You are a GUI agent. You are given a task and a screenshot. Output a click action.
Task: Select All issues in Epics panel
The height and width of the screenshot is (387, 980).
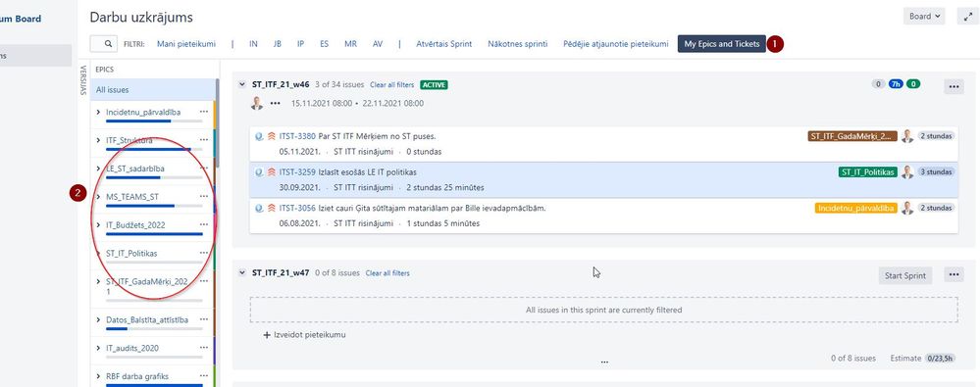(153, 90)
